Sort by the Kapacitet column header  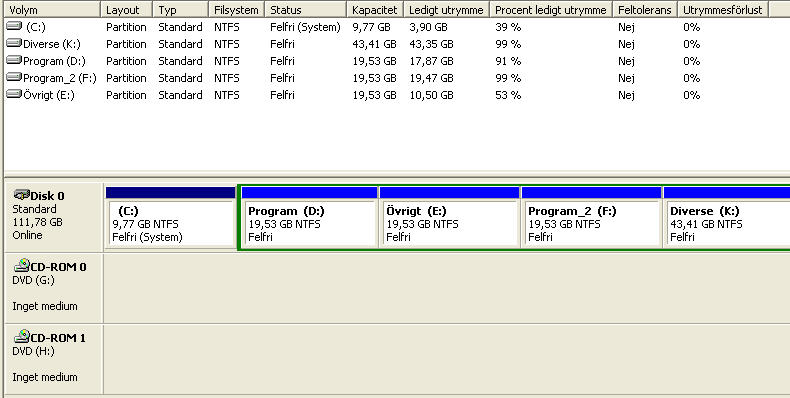[375, 10]
